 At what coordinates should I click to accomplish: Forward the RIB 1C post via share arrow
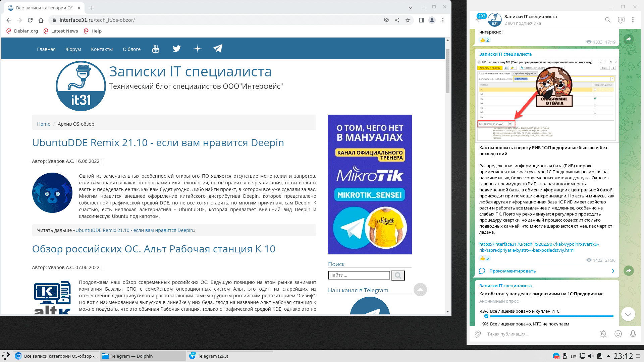(x=629, y=270)
